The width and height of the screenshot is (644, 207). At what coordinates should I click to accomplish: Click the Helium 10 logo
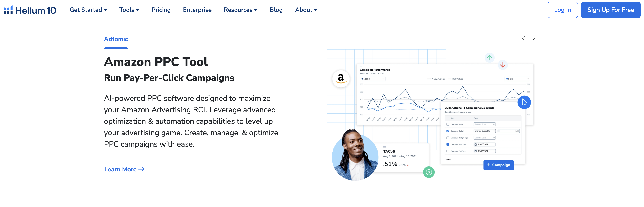pyautogui.click(x=30, y=10)
